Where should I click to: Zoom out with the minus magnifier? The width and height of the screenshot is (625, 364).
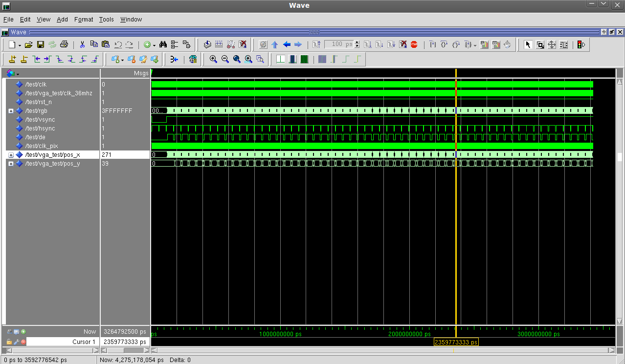[225, 59]
